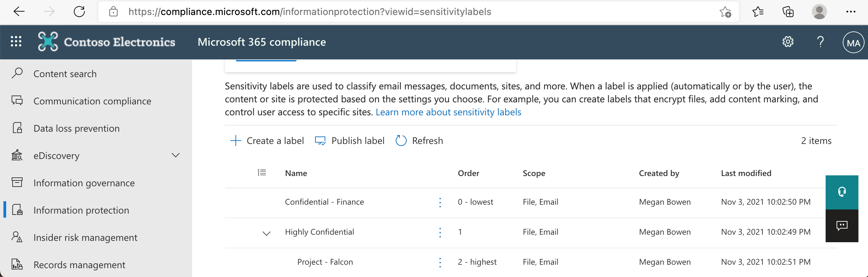
Task: Open Data loss prevention in sidebar
Action: point(77,128)
